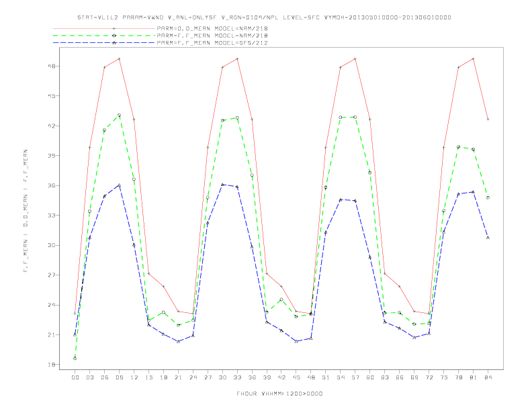Click x-axis tick label 84
The height and width of the screenshot is (411, 532).
tap(488, 377)
